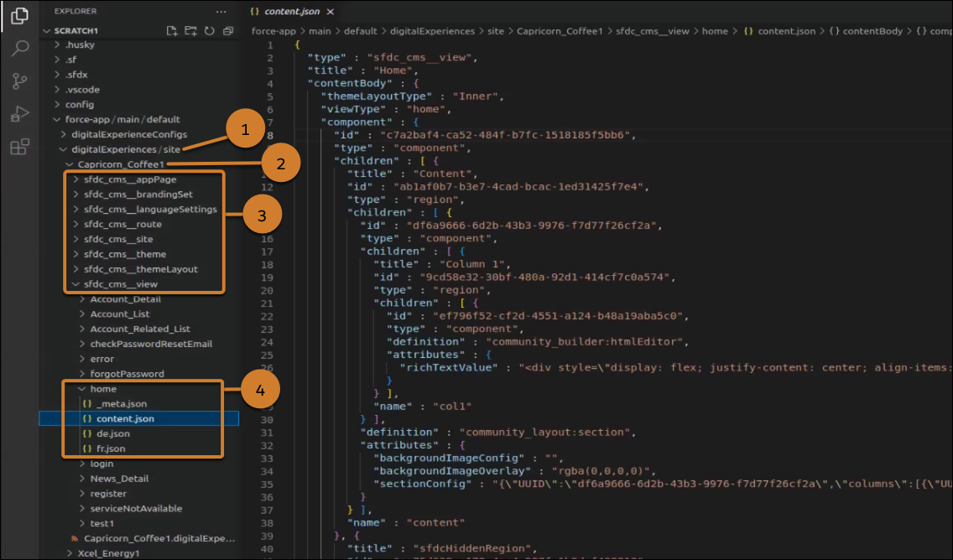The width and height of the screenshot is (953, 560).
Task: Click the "sectionConfig" key in editor
Action: 423,484
